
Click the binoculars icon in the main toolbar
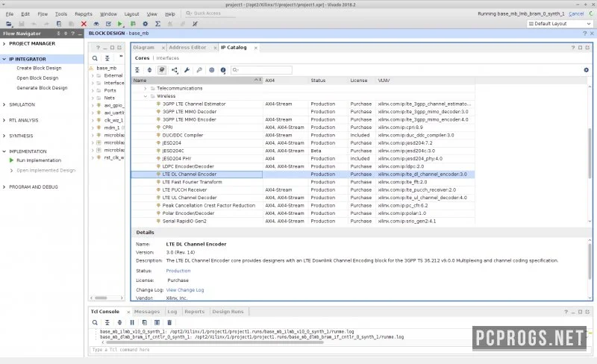click(96, 24)
